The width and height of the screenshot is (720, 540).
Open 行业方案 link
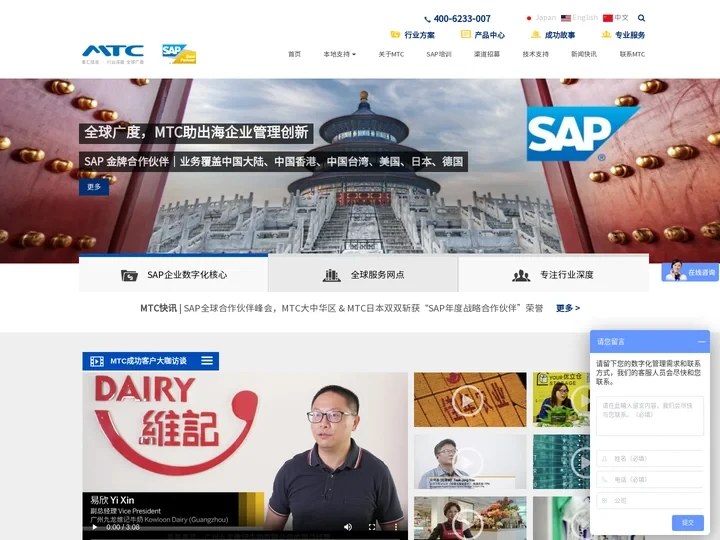pos(419,35)
